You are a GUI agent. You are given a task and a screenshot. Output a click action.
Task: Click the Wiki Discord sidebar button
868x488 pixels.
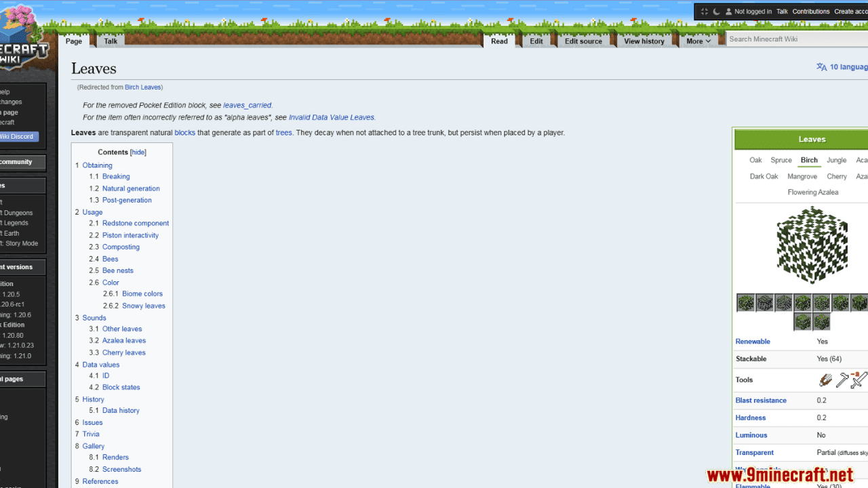18,136
